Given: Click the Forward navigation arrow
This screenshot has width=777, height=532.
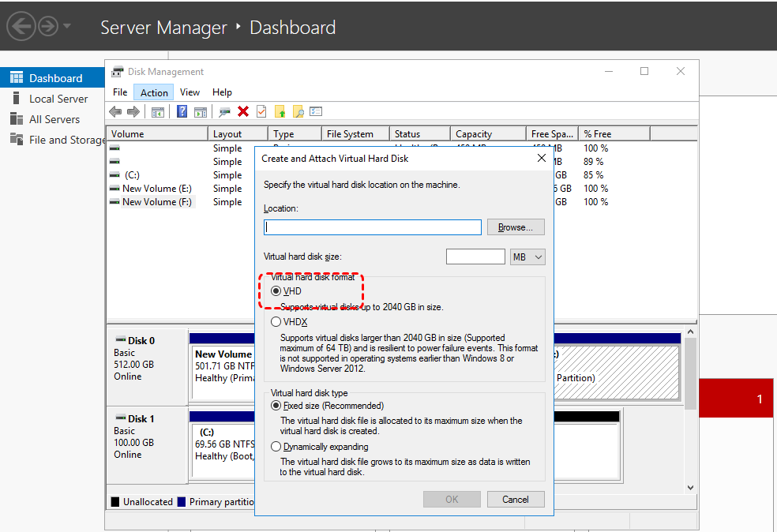Looking at the screenshot, I should [132, 111].
